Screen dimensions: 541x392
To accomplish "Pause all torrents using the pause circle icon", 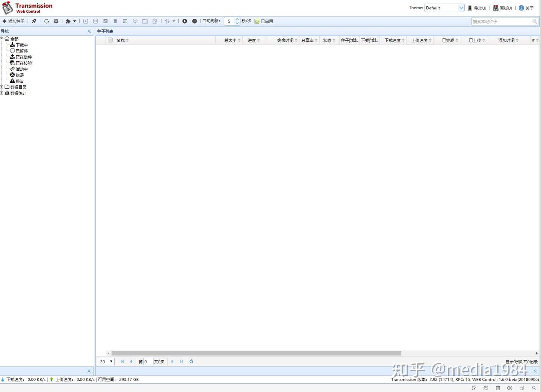I will point(194,21).
